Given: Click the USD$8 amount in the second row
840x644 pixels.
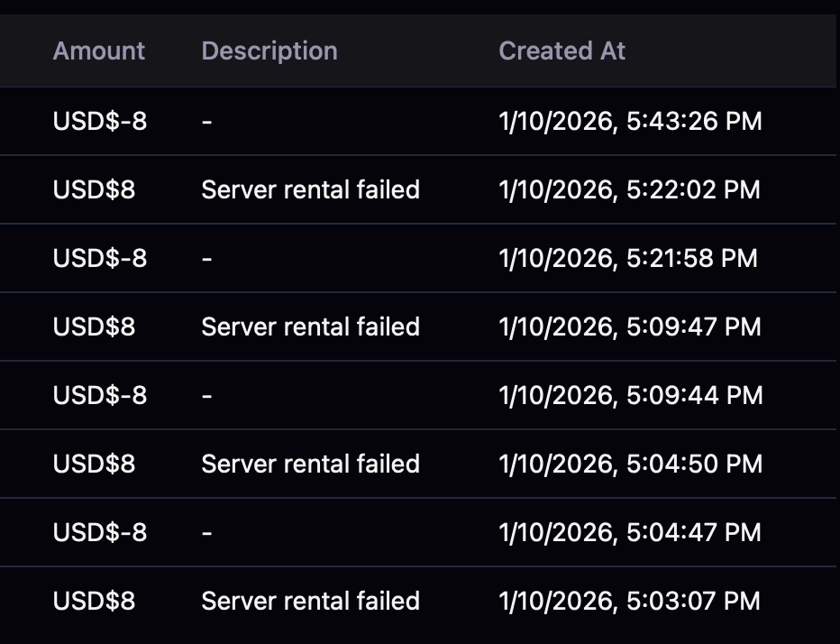Looking at the screenshot, I should click(x=90, y=189).
